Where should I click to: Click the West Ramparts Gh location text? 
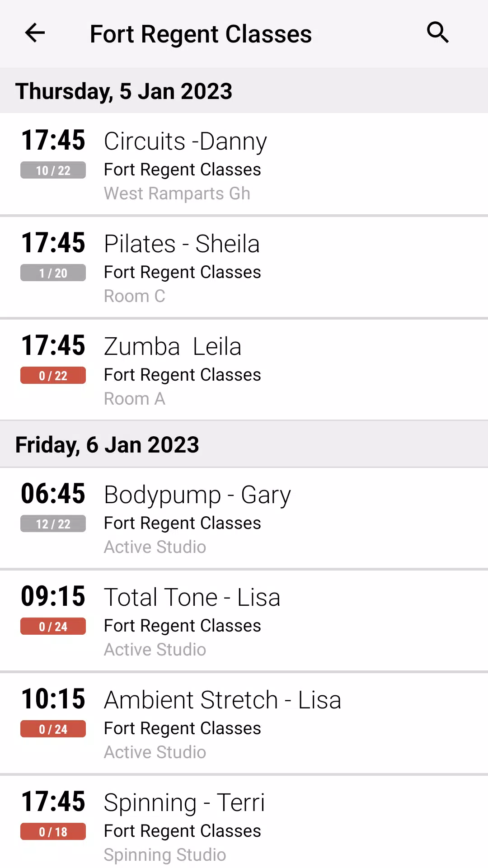tap(177, 193)
